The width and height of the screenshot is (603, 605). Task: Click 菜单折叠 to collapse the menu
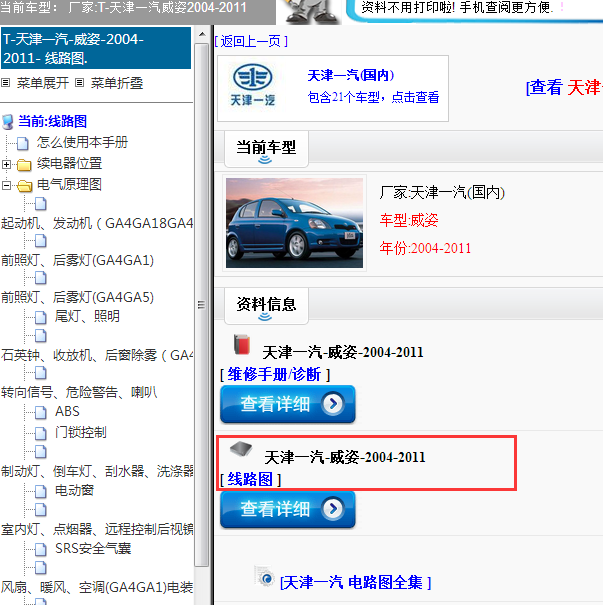117,83
